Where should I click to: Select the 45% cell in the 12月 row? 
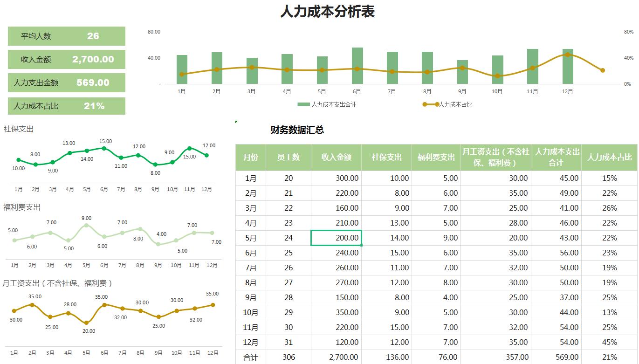pyautogui.click(x=608, y=342)
